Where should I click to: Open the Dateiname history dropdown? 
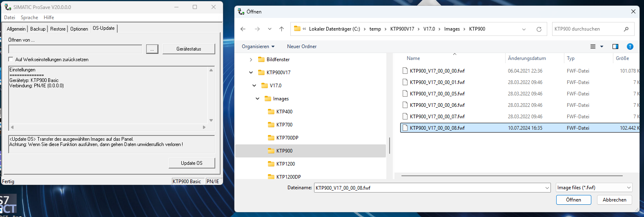point(547,188)
